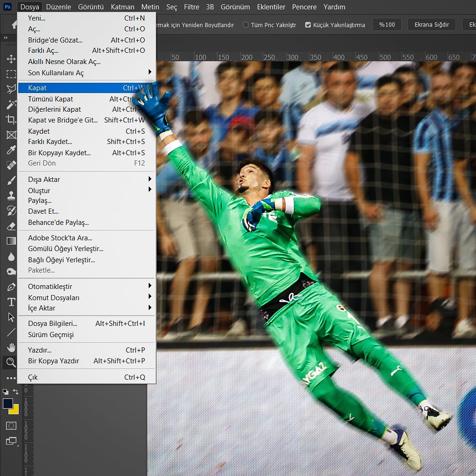The image size is (476, 476).
Task: Toggle Quick Mask mode icon
Action: (11, 426)
